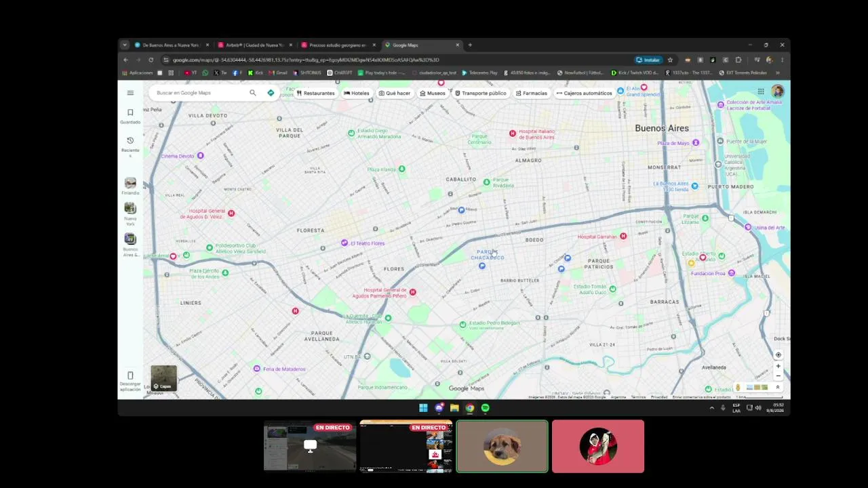
Task: Open the Chrome extensions puzzle menu
Action: pyautogui.click(x=738, y=60)
